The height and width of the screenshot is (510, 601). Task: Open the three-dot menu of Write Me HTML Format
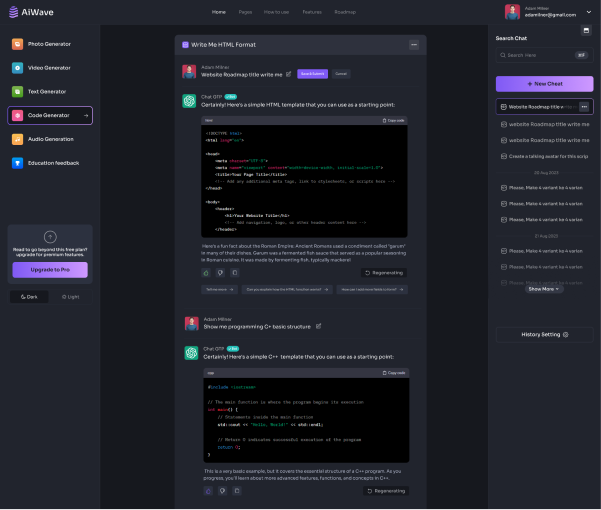[x=413, y=45]
